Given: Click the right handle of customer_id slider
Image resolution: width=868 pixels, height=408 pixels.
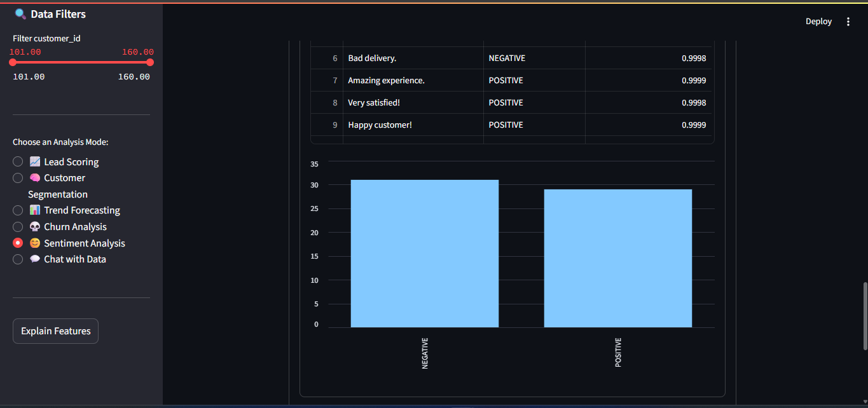Looking at the screenshot, I should (150, 62).
